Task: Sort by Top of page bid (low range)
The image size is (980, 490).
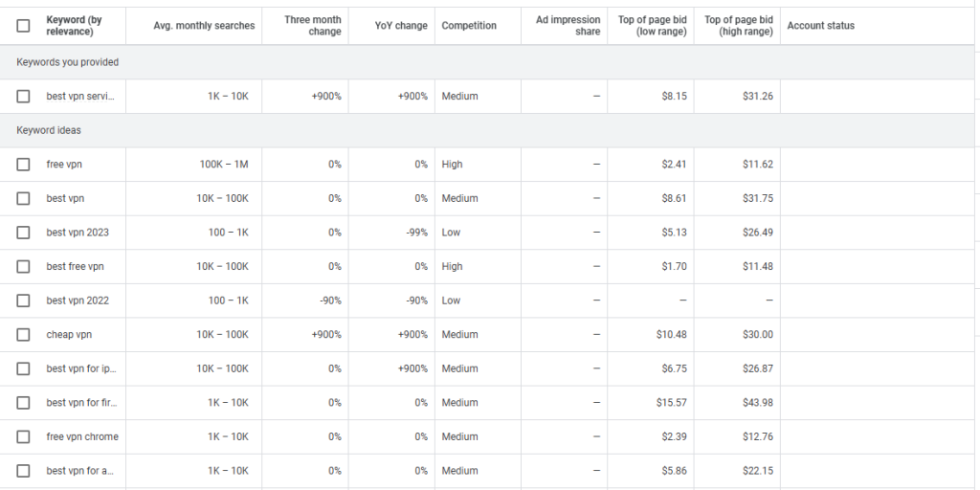Action: (653, 26)
